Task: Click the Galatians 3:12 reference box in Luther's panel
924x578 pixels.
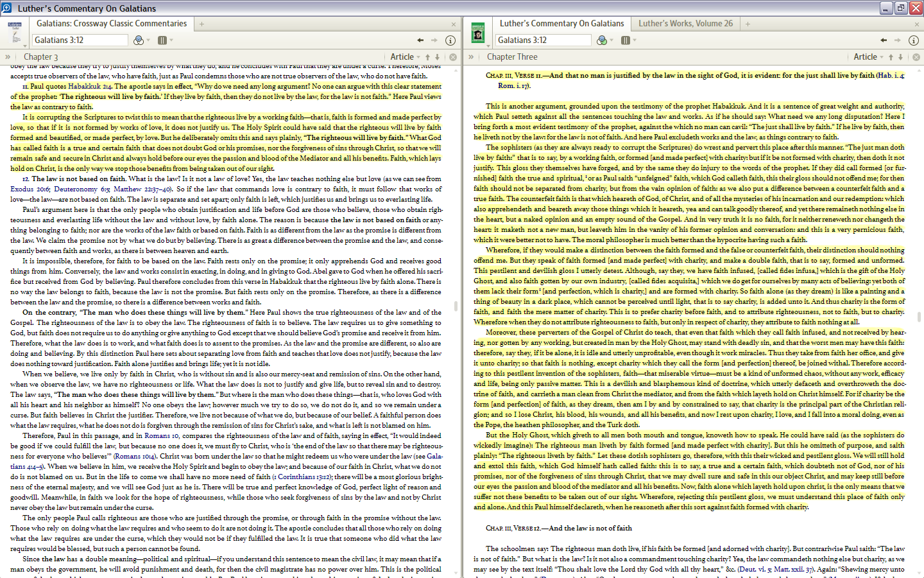Action: point(543,40)
